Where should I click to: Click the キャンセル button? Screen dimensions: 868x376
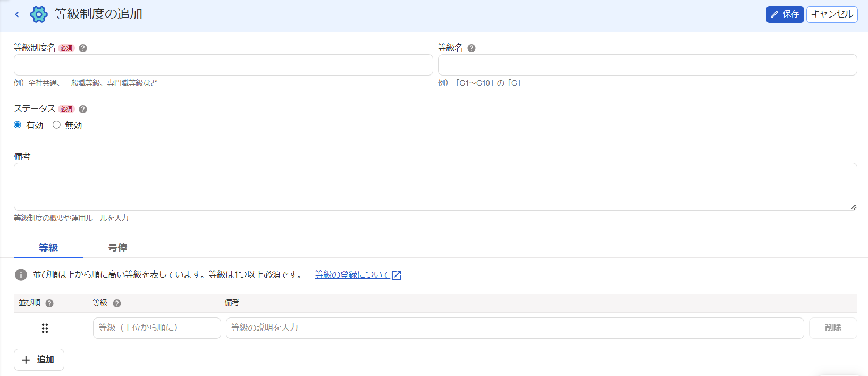[832, 14]
